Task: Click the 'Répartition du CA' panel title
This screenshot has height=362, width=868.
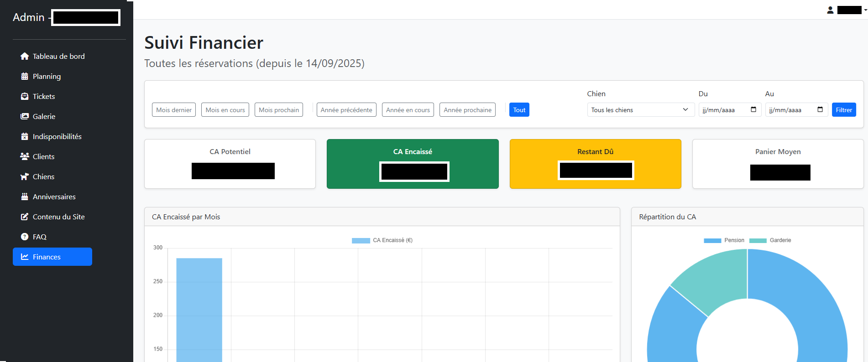Action: tap(668, 217)
